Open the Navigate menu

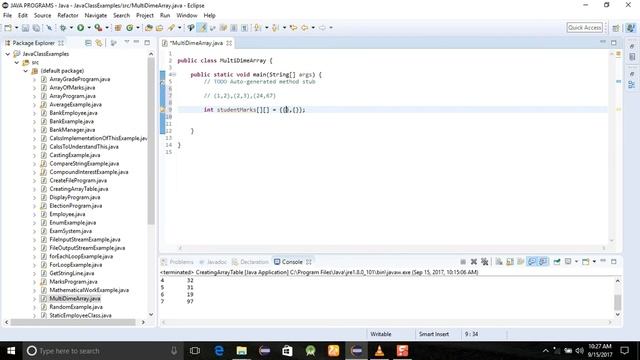point(96,16)
